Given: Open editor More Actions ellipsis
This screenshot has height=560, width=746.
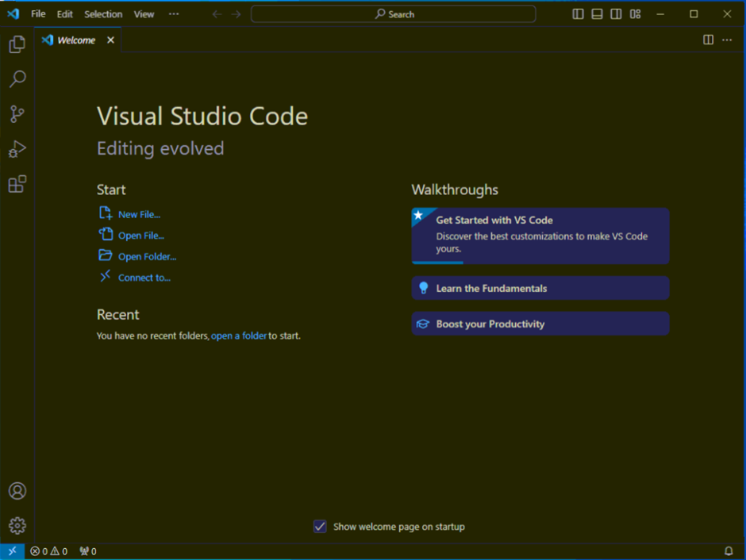Looking at the screenshot, I should (727, 40).
